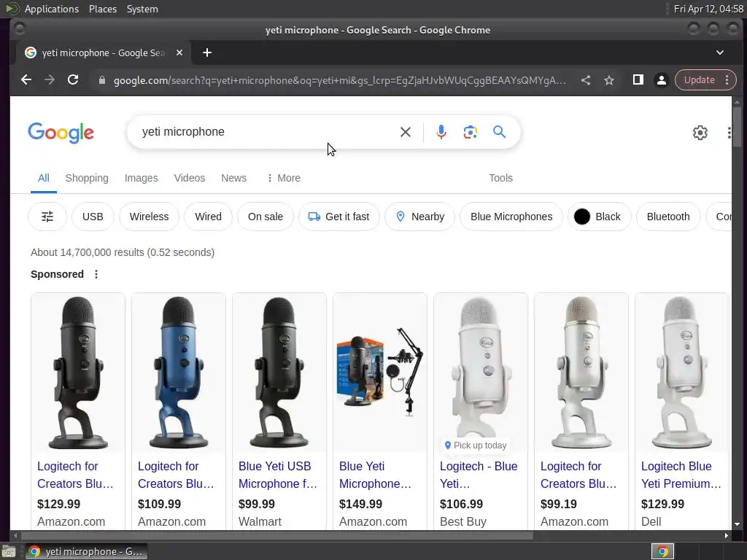Viewport: 747px width, 560px height.
Task: Click Chrome icon in bottom-right tray
Action: click(x=662, y=551)
